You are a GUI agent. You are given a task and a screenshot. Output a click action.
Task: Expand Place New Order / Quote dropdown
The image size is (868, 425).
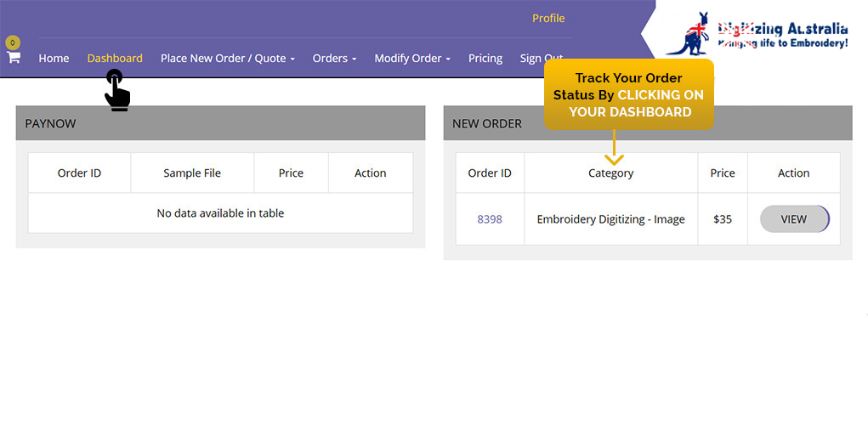click(227, 59)
